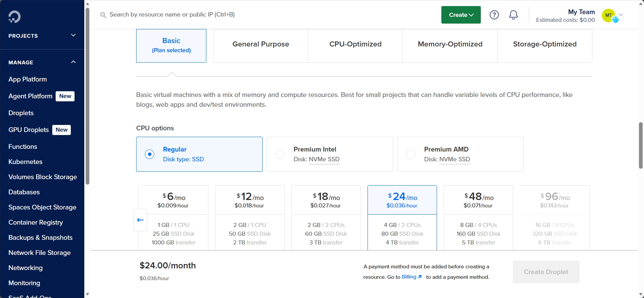Switch to CPU-Optimized plan tab
The height and width of the screenshot is (298, 644).
point(355,45)
